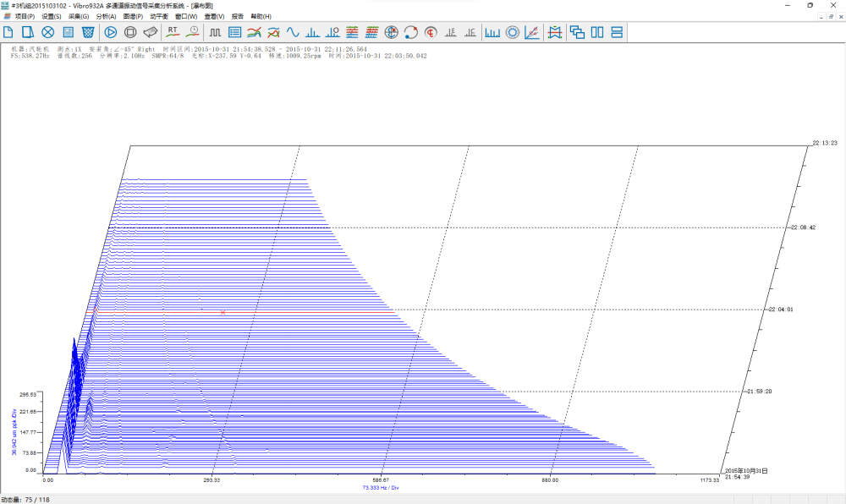846x504 pixels.
Task: Click the blue bar chart icon
Action: (x=492, y=32)
